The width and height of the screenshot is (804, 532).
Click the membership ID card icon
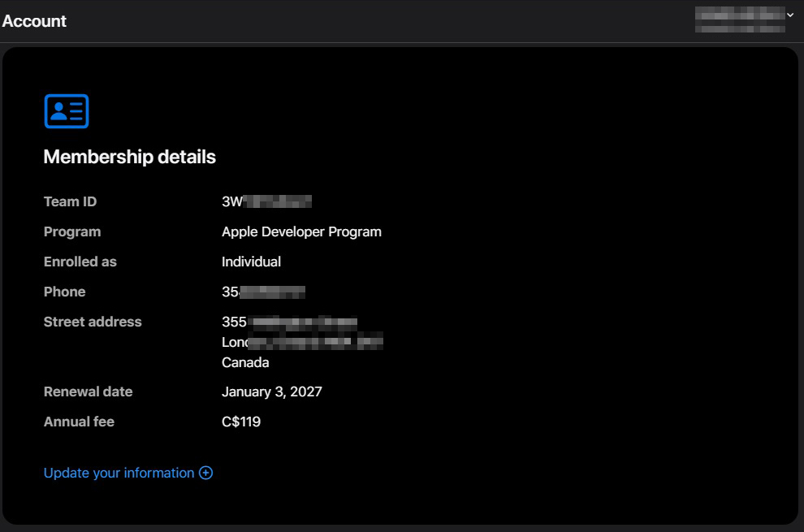tap(66, 111)
